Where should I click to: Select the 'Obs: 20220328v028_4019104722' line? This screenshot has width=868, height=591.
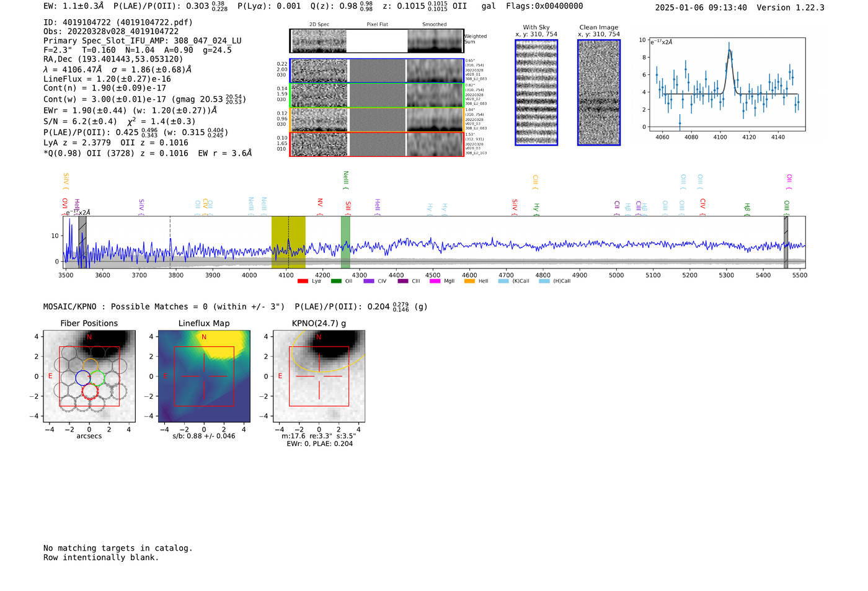click(x=111, y=32)
